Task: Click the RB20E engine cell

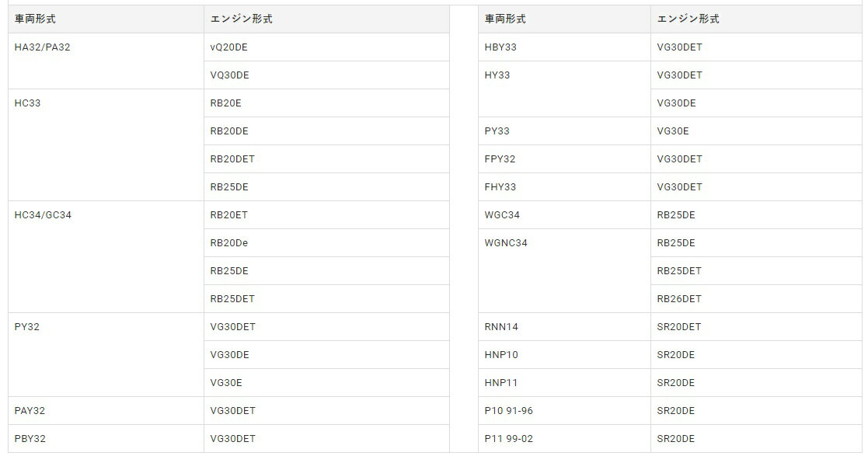Action: 226,103
